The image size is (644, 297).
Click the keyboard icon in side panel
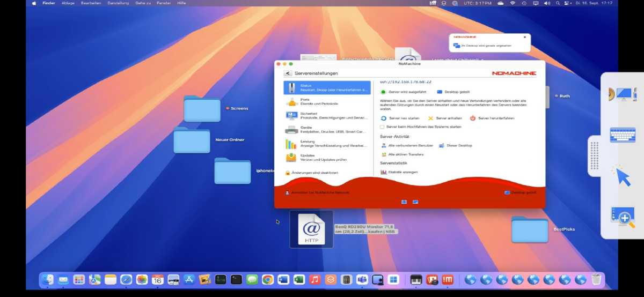(623, 135)
